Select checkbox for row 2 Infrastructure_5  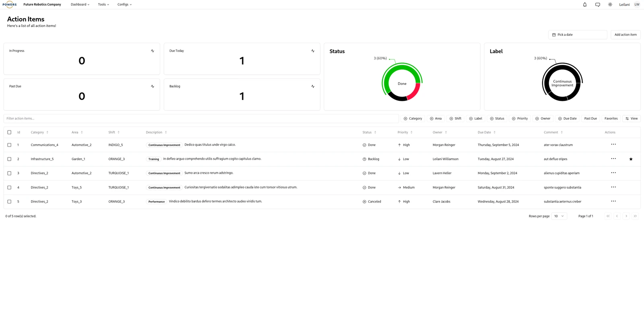click(x=9, y=159)
